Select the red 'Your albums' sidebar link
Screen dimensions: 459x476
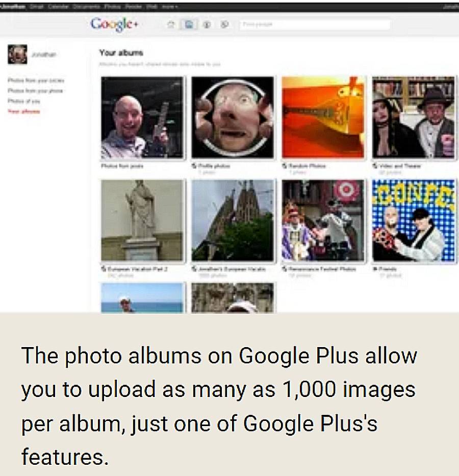point(23,112)
